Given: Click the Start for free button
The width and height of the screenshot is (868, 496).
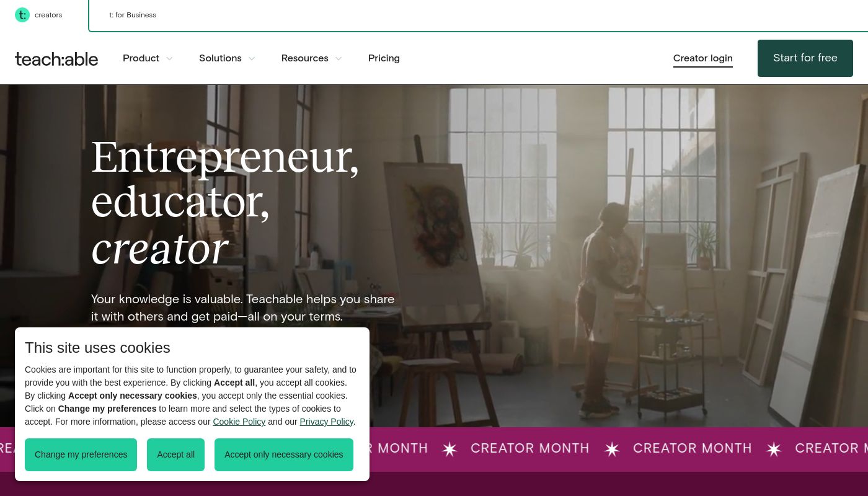Looking at the screenshot, I should click(805, 58).
